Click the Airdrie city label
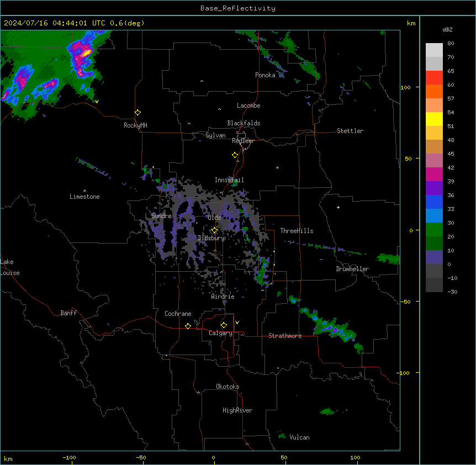 tap(223, 297)
